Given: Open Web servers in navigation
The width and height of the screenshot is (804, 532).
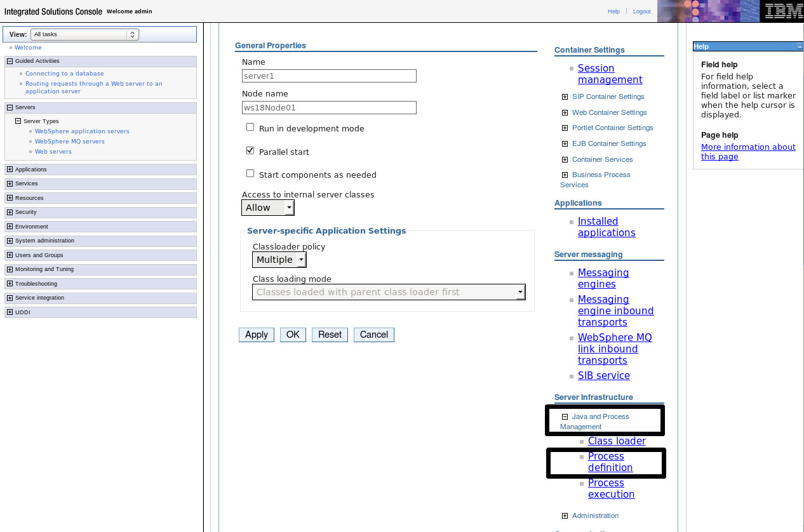Looking at the screenshot, I should tap(53, 152).
